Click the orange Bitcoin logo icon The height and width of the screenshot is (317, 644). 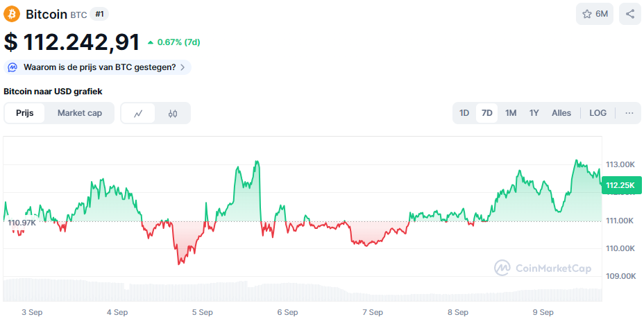12,14
